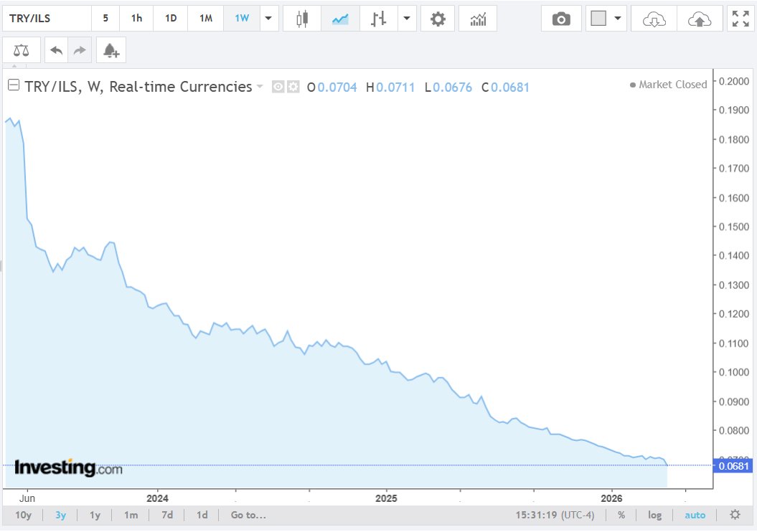Select the 1h interval

coord(136,19)
